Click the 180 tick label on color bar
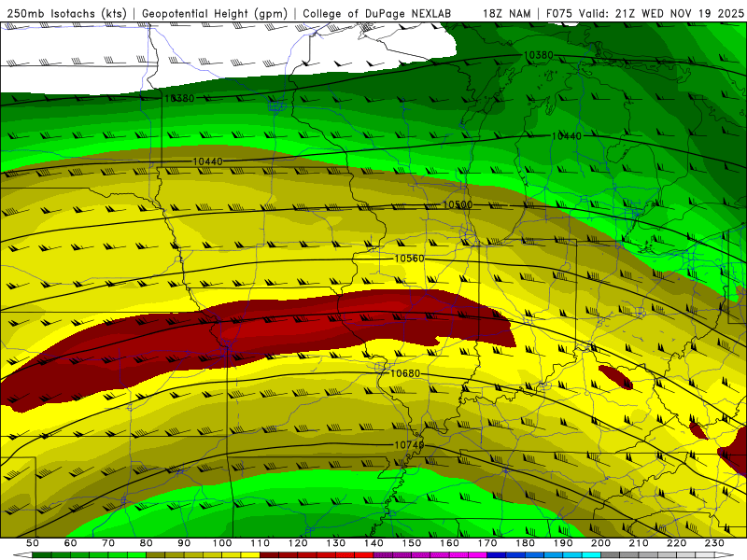This screenshot has width=747, height=560. point(526,543)
